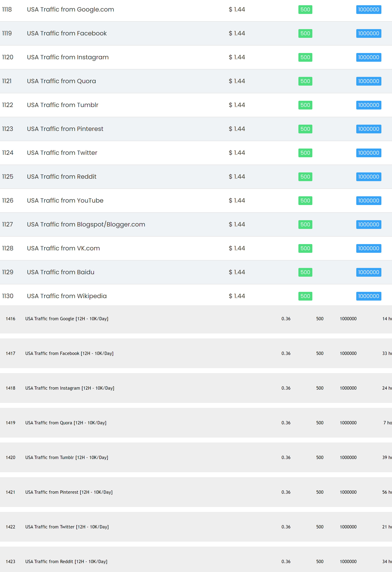Click the 0.36 rate in row 1419
Image resolution: width=392 pixels, height=572 pixels.
(x=286, y=423)
